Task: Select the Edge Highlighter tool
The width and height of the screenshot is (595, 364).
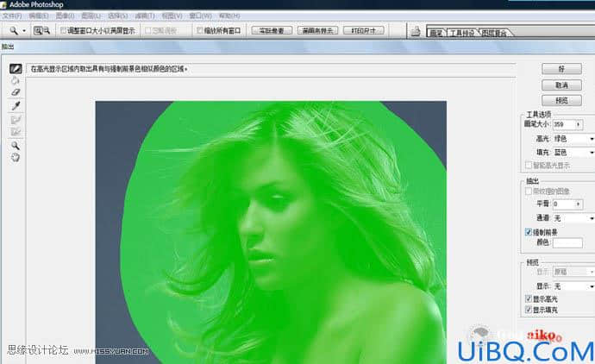Action: tap(16, 69)
